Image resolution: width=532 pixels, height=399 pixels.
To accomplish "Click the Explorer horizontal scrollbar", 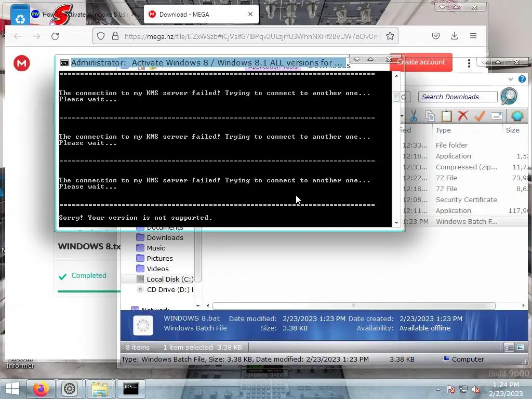I will point(353,305).
